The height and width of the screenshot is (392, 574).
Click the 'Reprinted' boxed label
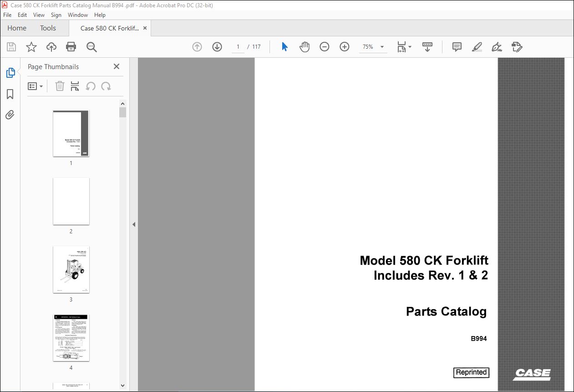(x=471, y=372)
